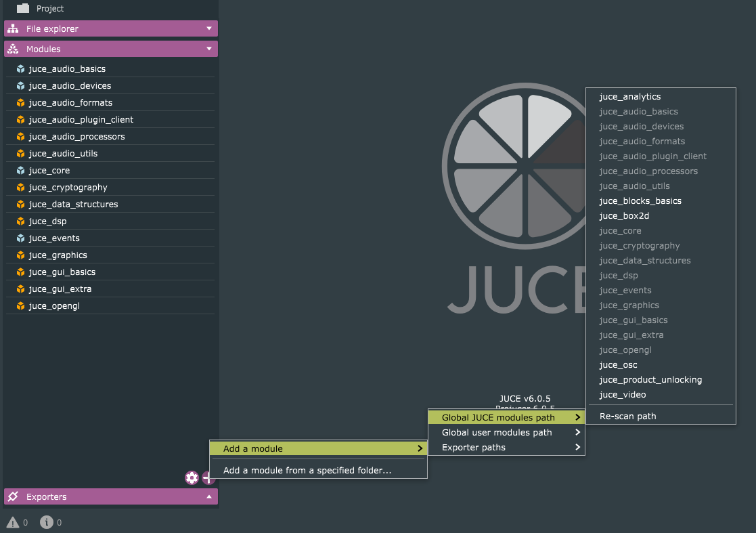Click the Exporters plug icon
The image size is (756, 533).
[13, 496]
